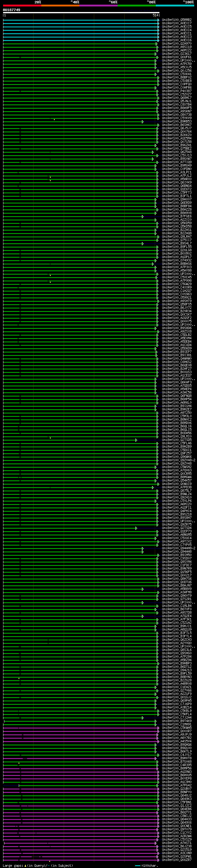Select text UniRef100_P40387
Image resolution: width=197 pixels, height=868 pixels.
177,91
